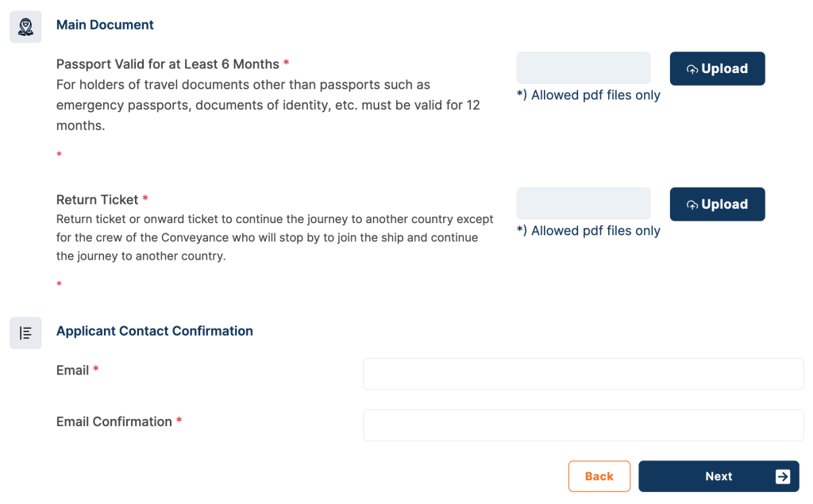The width and height of the screenshot is (813, 504).
Task: Go back with the Back button
Action: pyautogui.click(x=599, y=476)
